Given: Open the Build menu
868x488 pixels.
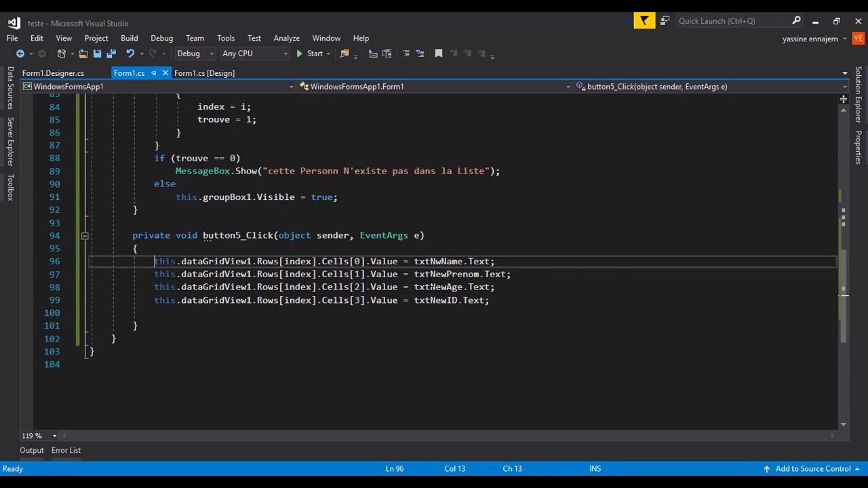Looking at the screenshot, I should tap(130, 38).
